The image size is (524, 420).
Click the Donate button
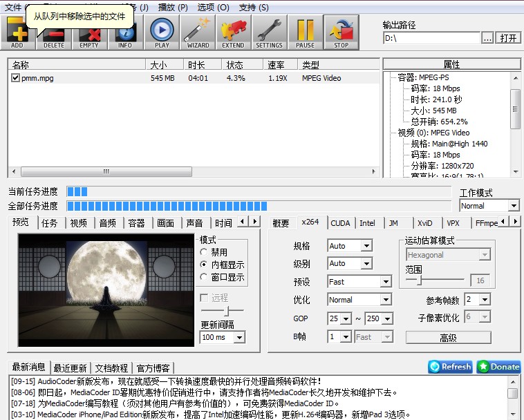498,367
